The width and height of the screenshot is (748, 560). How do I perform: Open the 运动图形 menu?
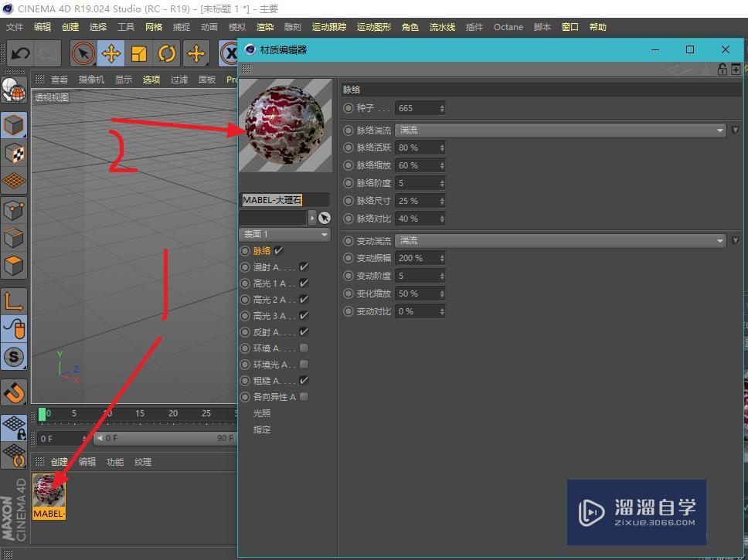(374, 27)
